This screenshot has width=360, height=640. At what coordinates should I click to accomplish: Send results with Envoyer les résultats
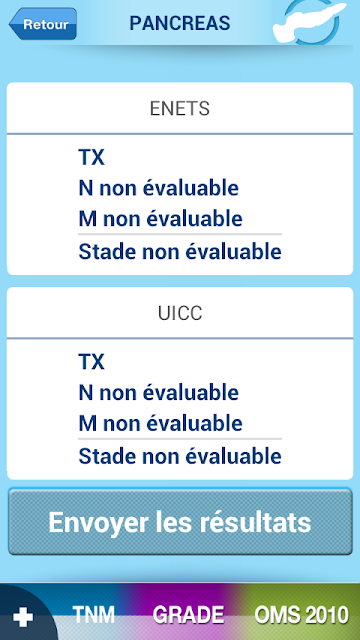point(180,522)
